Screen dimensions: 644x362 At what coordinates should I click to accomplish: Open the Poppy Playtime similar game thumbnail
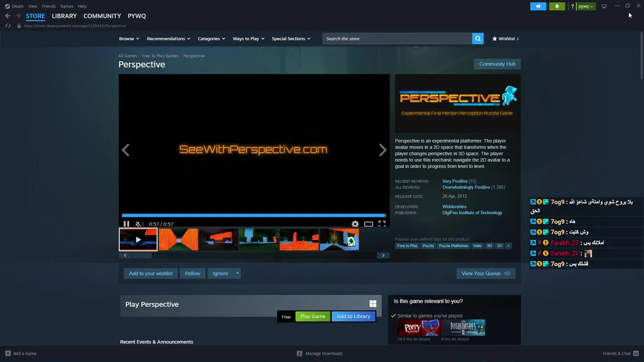pyautogui.click(x=419, y=327)
